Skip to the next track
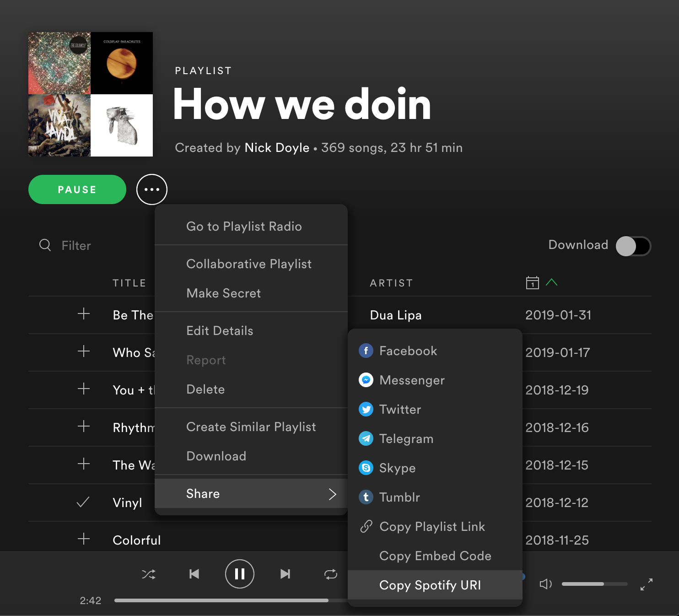 pyautogui.click(x=285, y=574)
